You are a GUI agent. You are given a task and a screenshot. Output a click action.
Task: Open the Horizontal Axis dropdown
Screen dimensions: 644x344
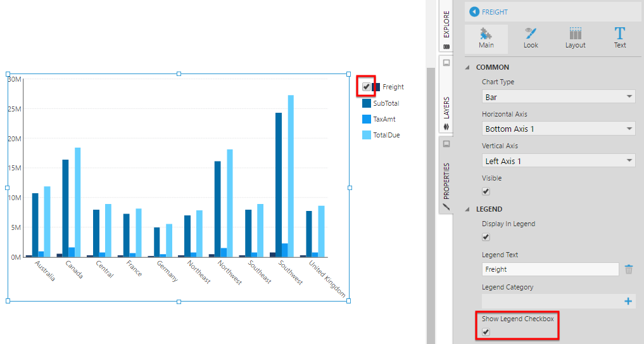[558, 129]
